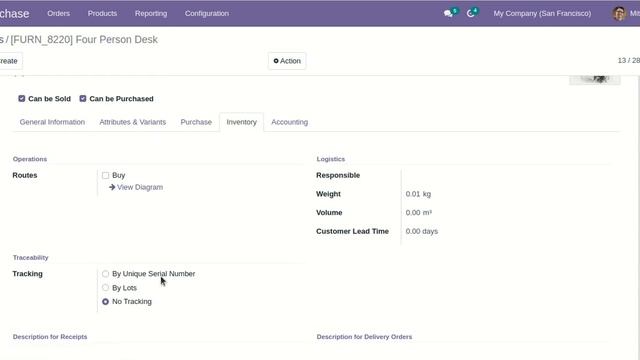Click the [FURN_8220] Four Person Desk title

point(84,40)
